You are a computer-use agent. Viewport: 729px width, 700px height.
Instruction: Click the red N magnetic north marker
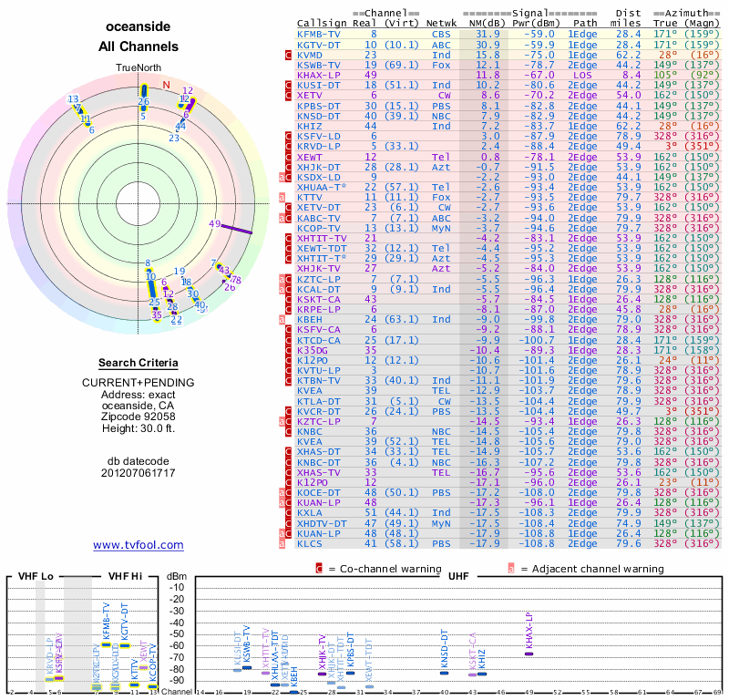(x=166, y=85)
